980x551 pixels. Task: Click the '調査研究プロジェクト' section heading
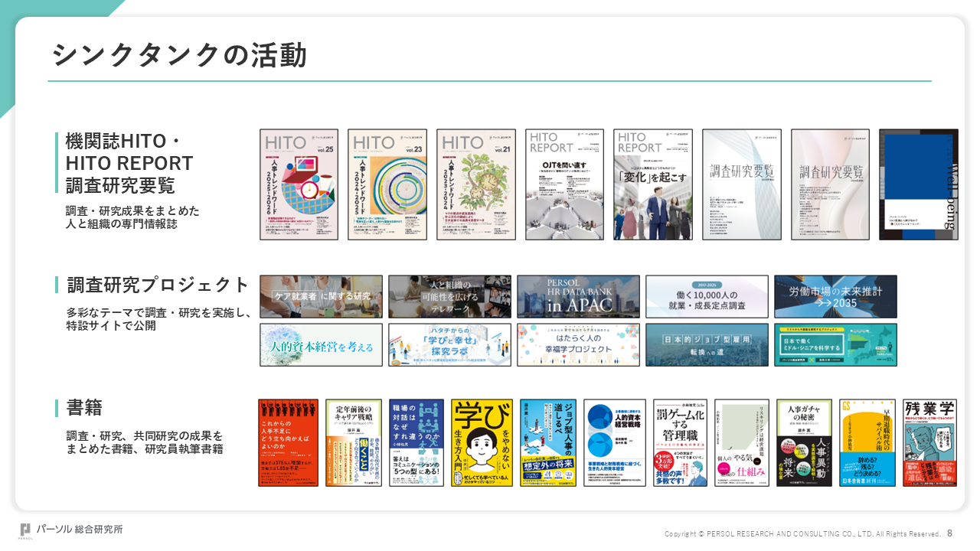158,285
